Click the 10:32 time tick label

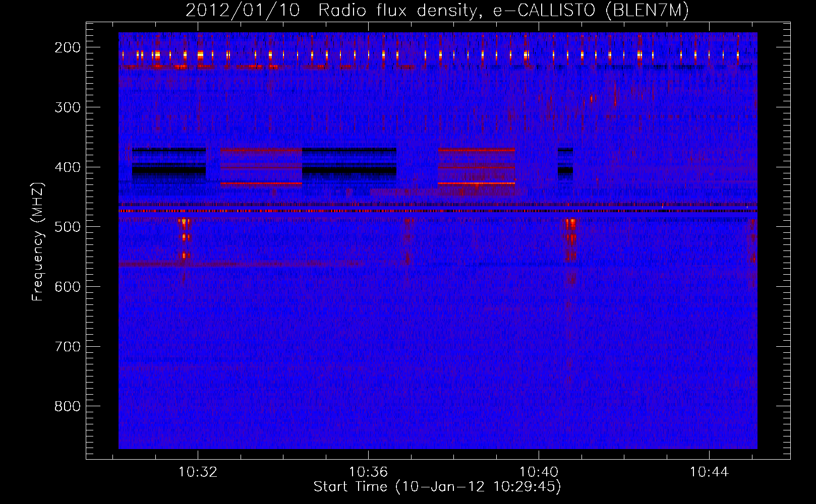tap(198, 472)
